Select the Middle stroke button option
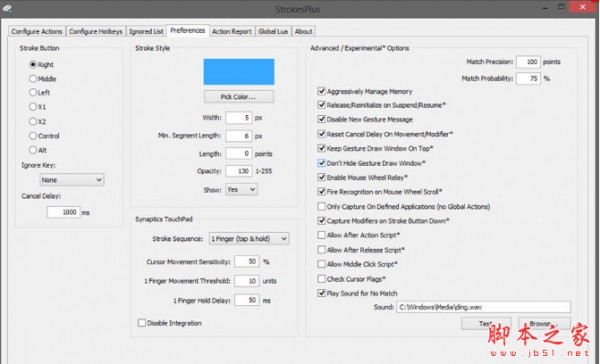600x364 pixels. [x=42, y=79]
